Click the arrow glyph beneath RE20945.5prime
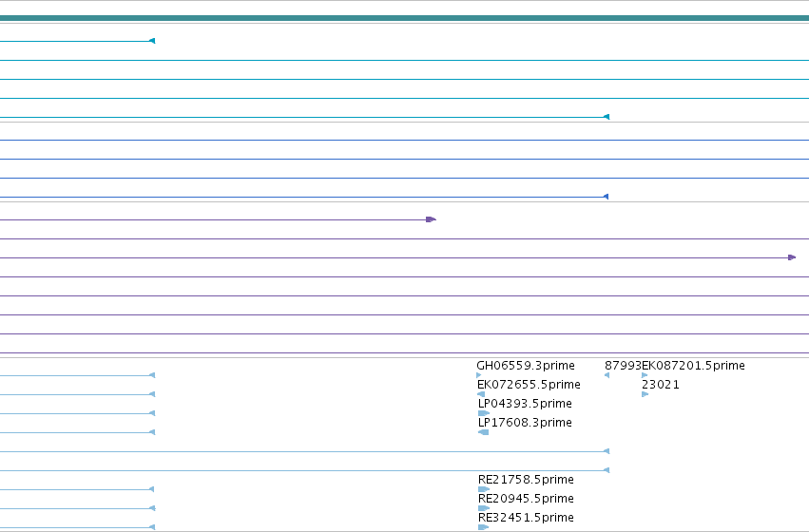Screen dimensions: 809x532 click(484, 508)
